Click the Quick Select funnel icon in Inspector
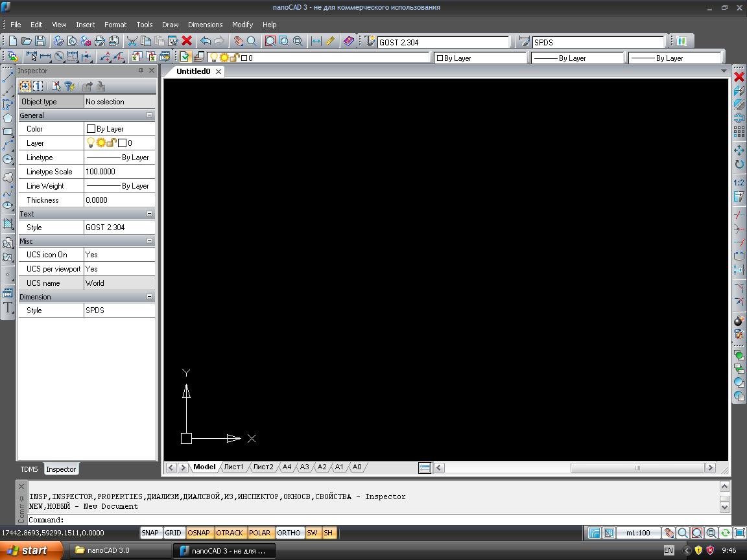Image resolution: width=747 pixels, height=560 pixels. (69, 86)
